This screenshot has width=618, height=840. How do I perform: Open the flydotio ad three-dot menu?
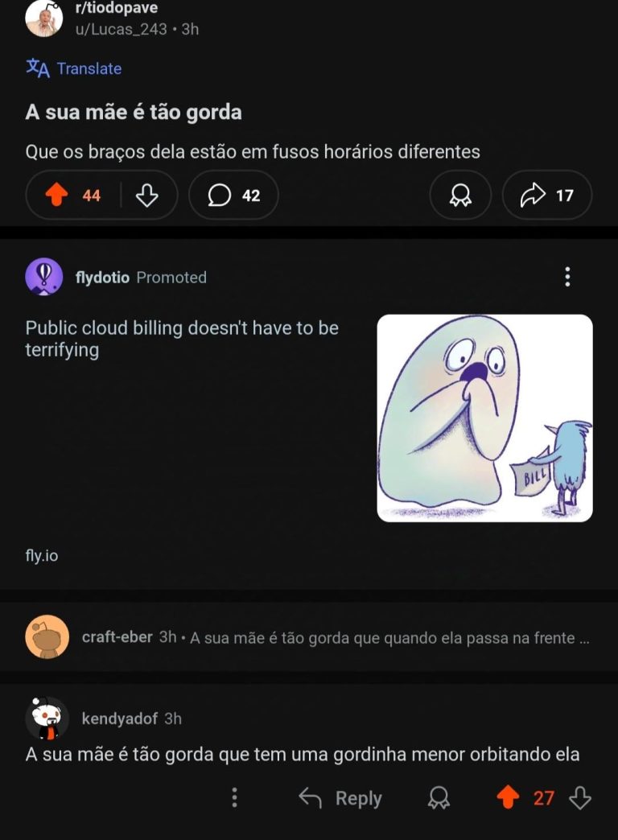[x=567, y=278]
